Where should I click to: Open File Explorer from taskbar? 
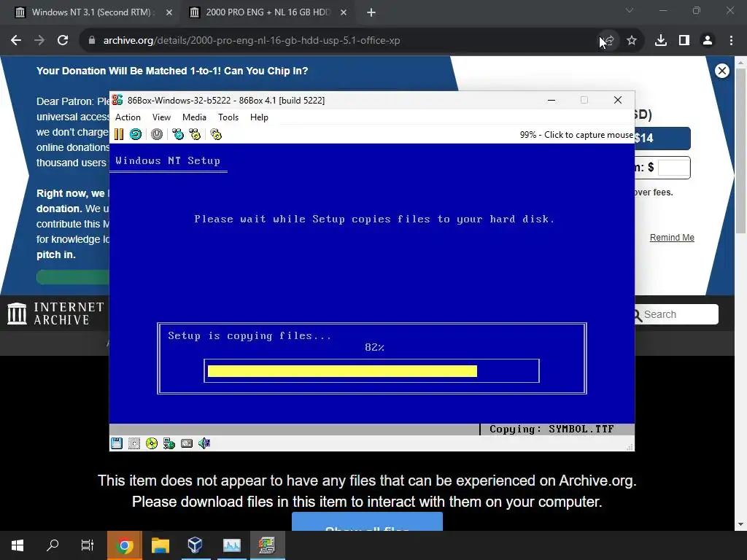[x=160, y=545]
